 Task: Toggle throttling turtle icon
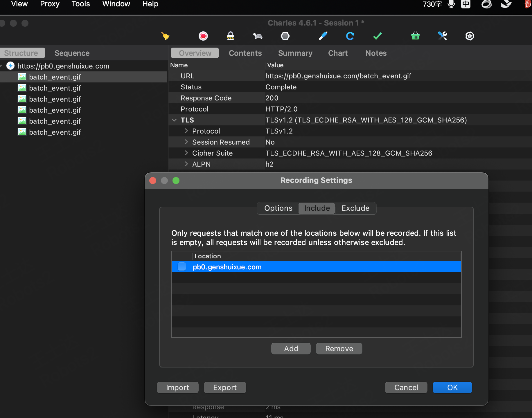258,36
